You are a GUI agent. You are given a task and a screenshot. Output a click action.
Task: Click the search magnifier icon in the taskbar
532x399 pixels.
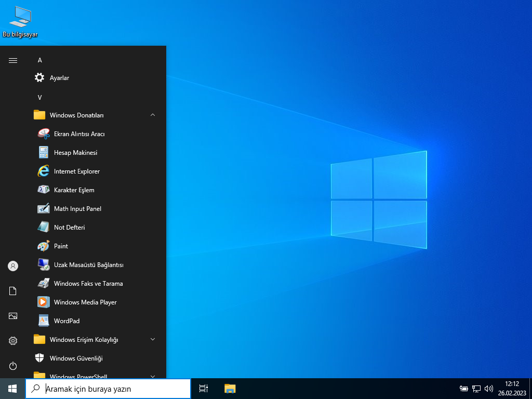point(35,389)
